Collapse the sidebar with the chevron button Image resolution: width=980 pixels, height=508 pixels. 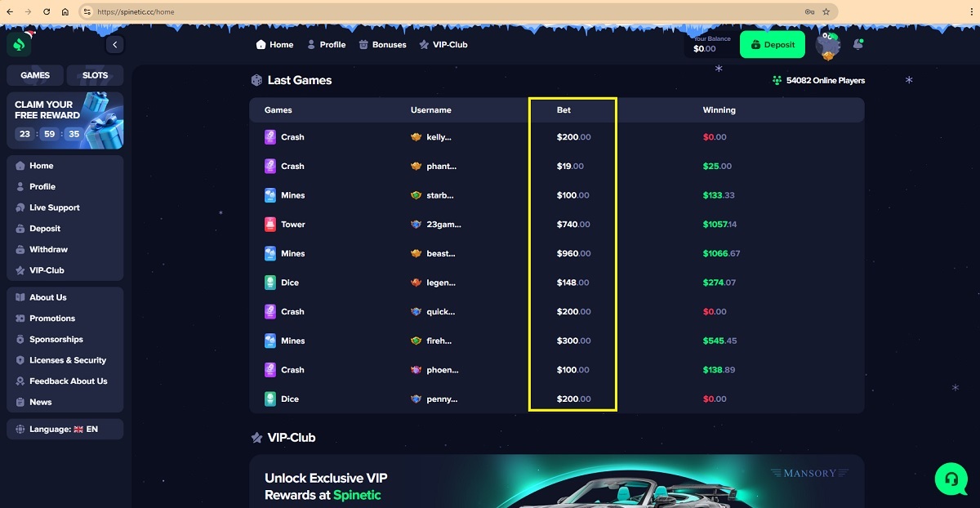coord(115,45)
